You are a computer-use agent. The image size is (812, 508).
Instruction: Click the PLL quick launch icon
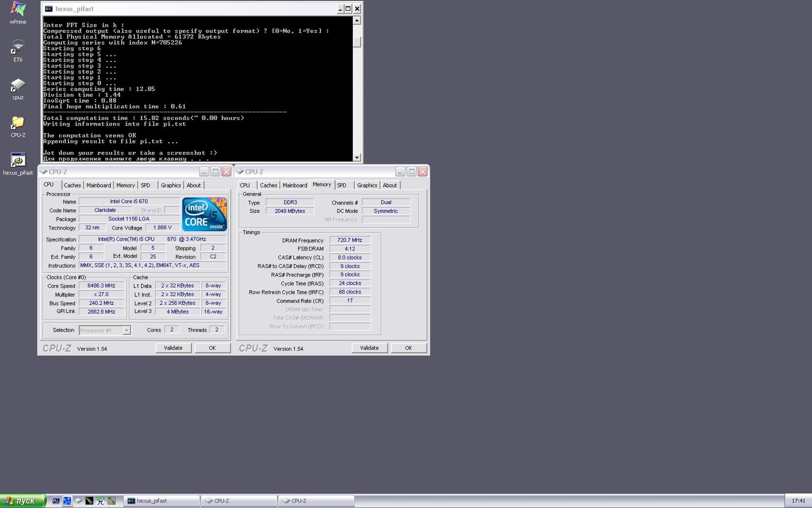[56, 501]
